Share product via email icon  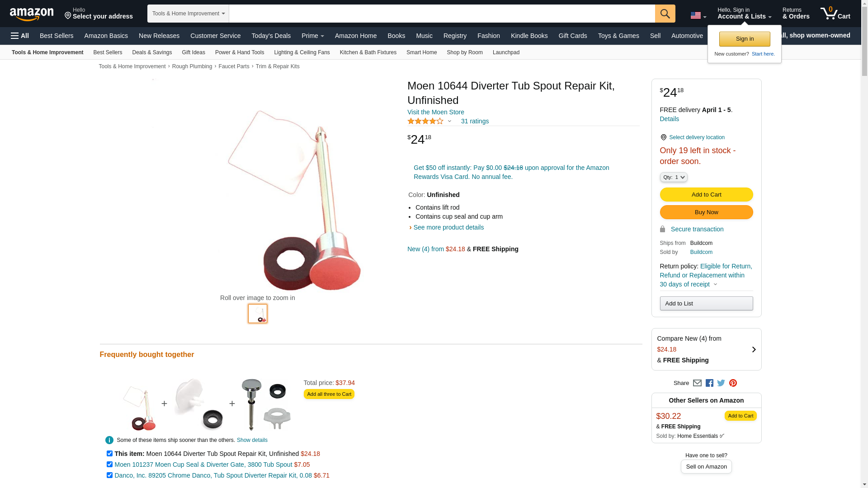(x=697, y=383)
